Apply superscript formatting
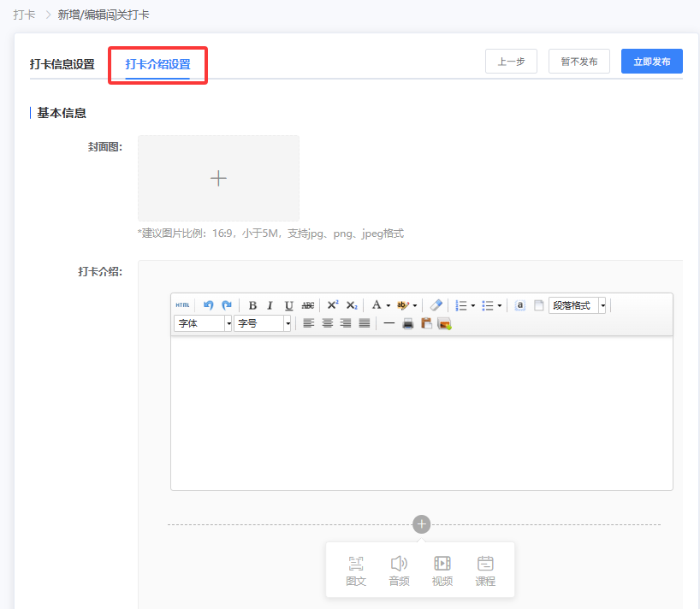700x609 pixels. pyautogui.click(x=333, y=305)
